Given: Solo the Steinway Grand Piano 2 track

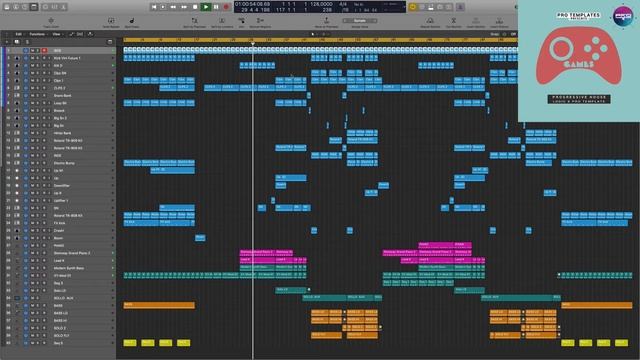Looking at the screenshot, I should pyautogui.click(x=38, y=253).
